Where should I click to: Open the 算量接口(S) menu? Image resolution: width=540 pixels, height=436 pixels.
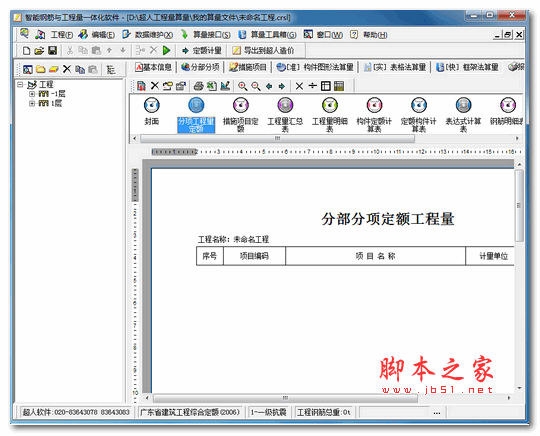point(212,35)
